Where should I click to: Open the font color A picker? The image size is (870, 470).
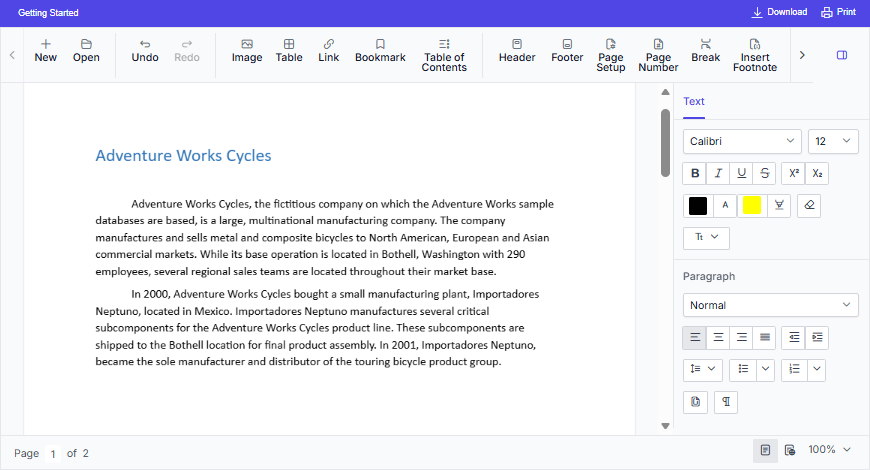coord(725,205)
